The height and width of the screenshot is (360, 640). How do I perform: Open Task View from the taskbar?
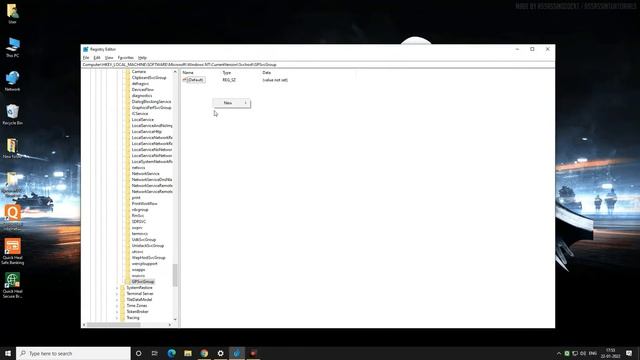coord(154,353)
